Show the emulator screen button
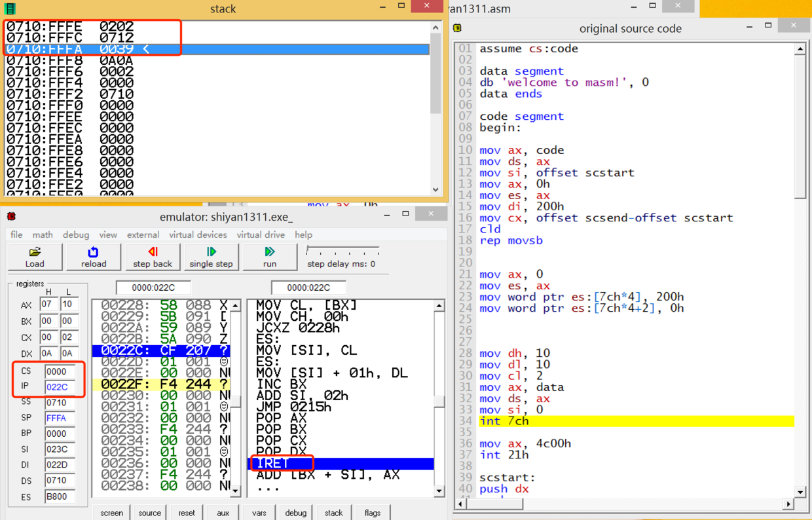This screenshot has height=520, width=812. point(111,513)
